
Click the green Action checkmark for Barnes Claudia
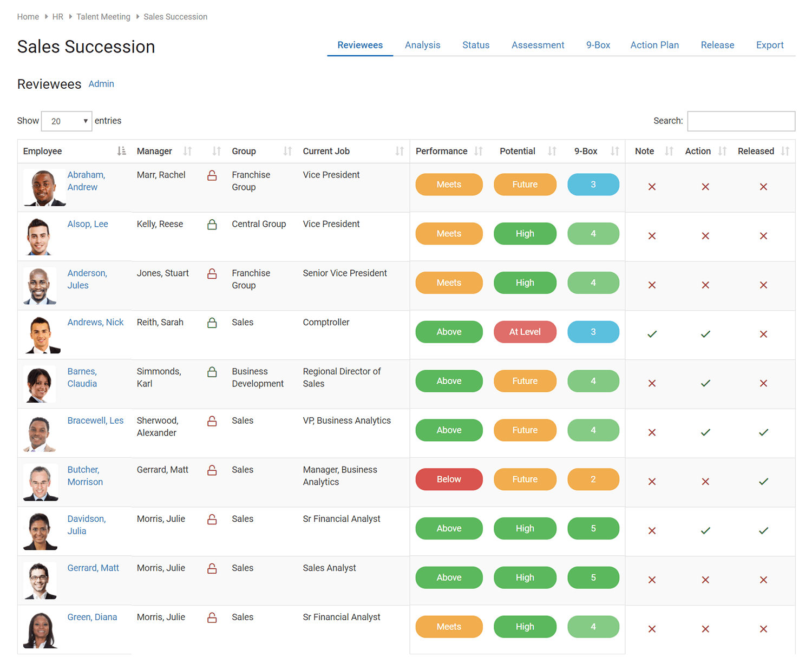pyautogui.click(x=705, y=383)
